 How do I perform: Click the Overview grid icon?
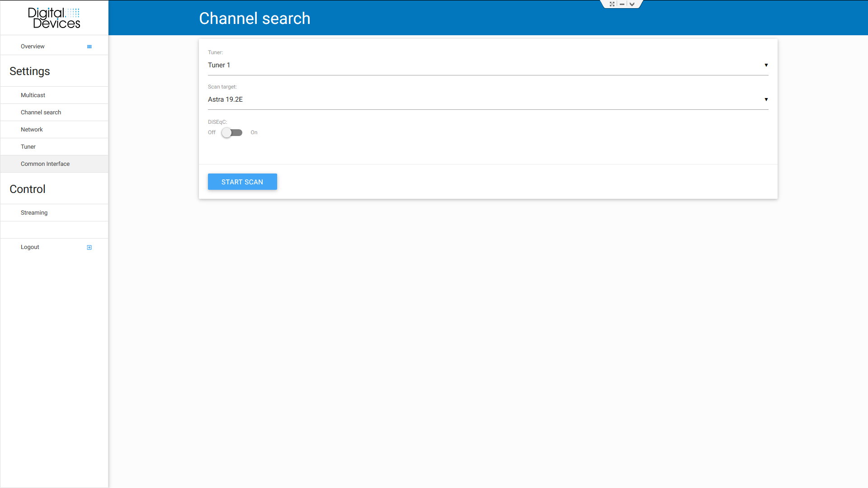point(89,47)
